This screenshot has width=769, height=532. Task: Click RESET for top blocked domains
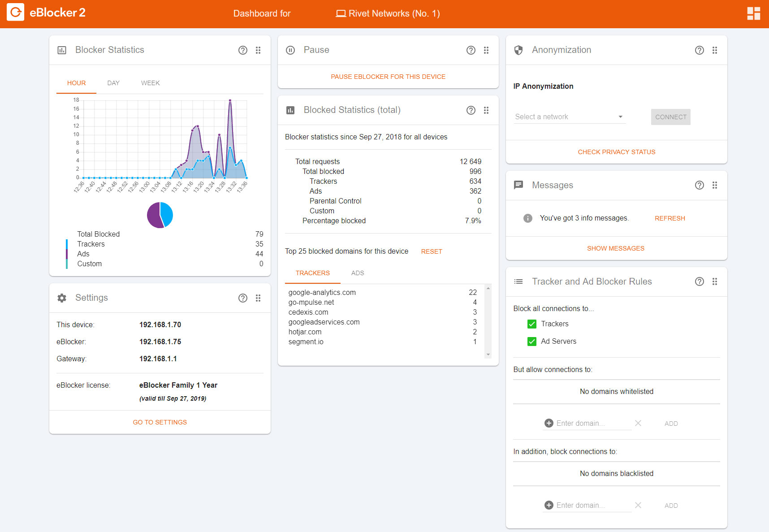coord(432,251)
